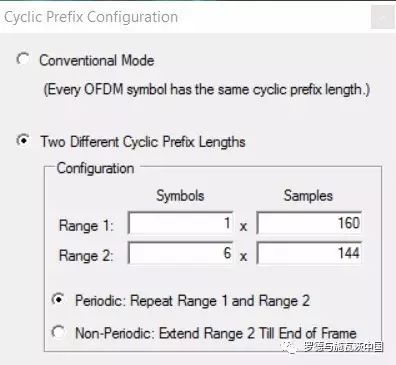
Task: Click the Range 1: label
Action: point(86,225)
